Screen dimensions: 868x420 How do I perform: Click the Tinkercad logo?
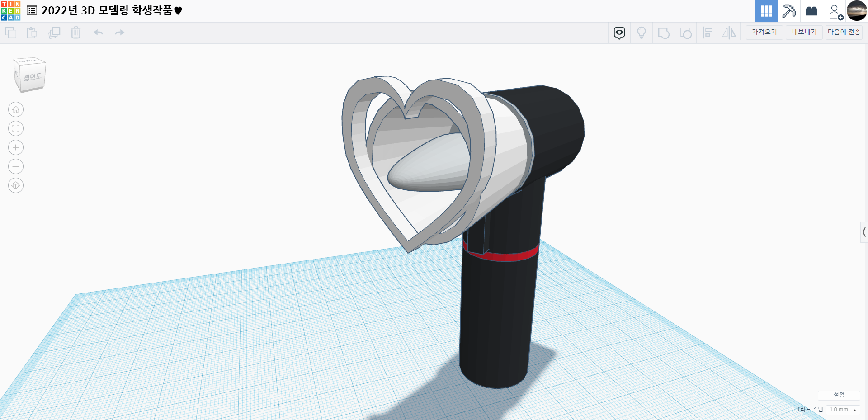[11, 11]
